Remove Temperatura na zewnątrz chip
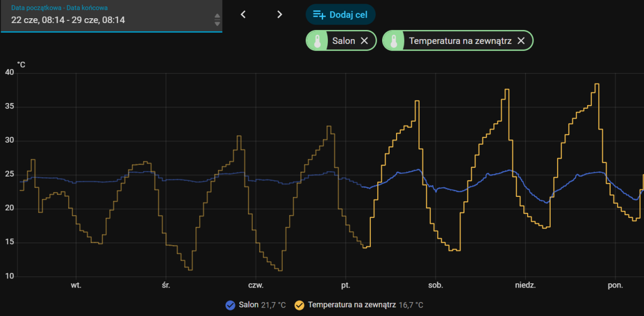 pos(521,41)
